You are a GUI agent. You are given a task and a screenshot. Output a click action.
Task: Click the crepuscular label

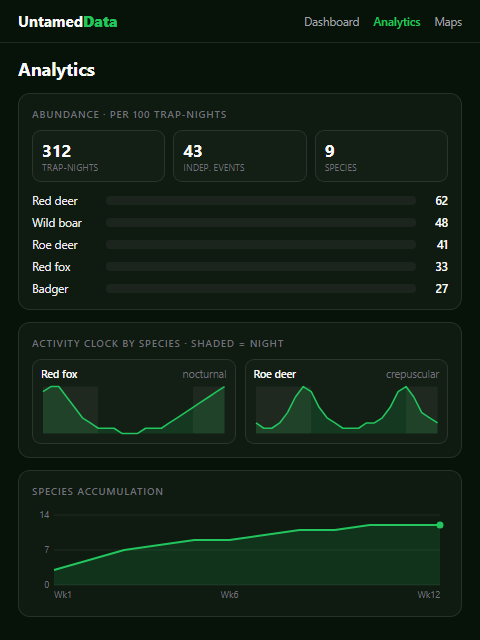tap(412, 374)
